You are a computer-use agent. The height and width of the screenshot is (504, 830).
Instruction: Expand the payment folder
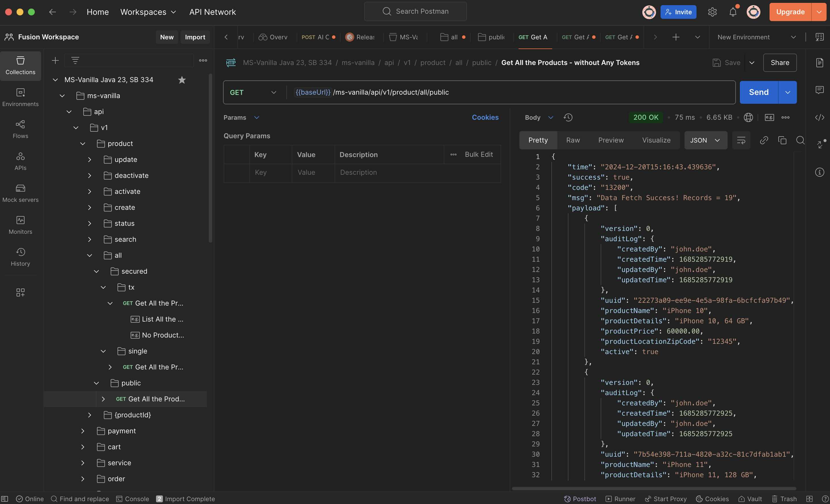point(83,431)
